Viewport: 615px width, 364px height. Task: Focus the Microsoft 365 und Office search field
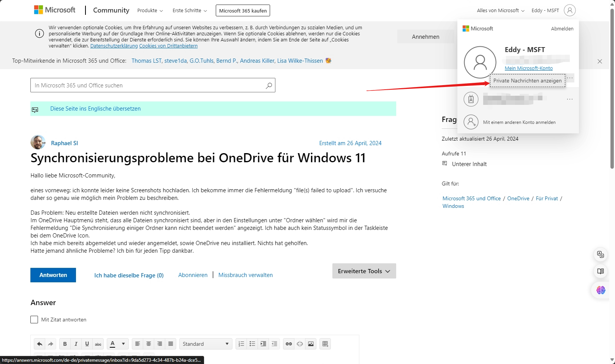153,85
